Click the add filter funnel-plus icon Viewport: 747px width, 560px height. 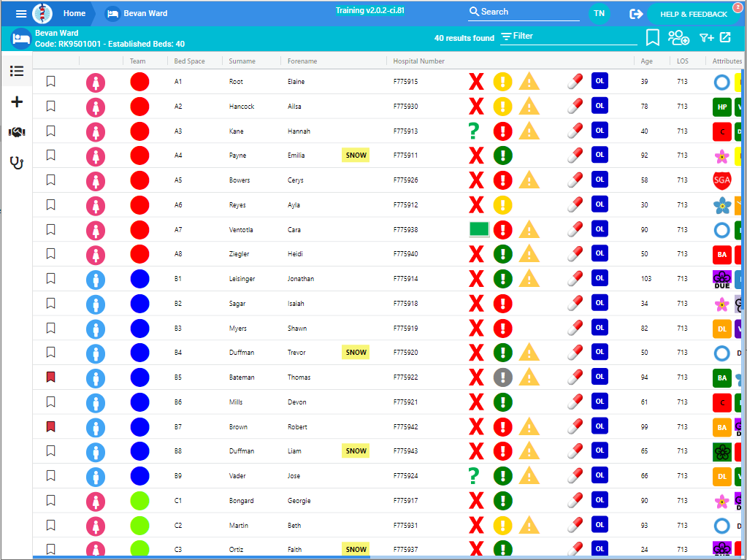706,38
